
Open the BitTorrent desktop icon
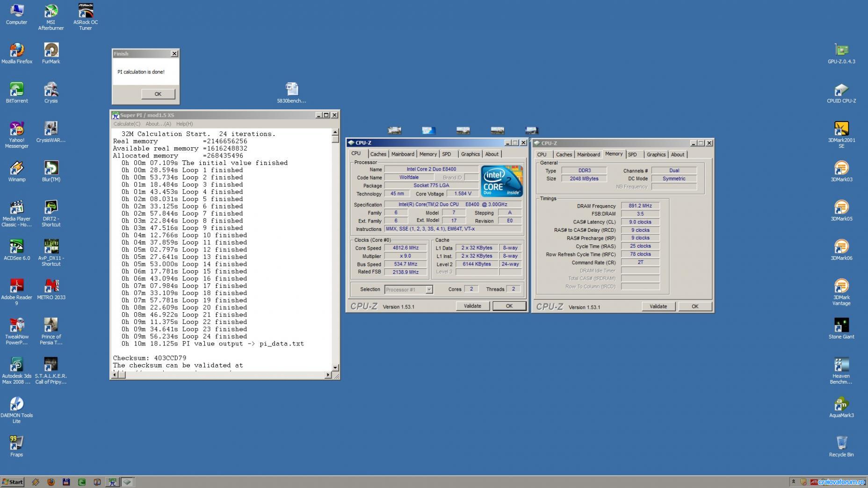click(x=17, y=93)
